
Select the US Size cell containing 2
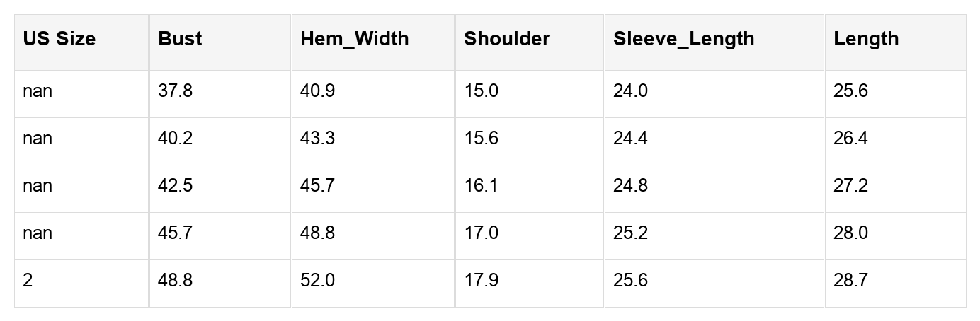click(28, 281)
